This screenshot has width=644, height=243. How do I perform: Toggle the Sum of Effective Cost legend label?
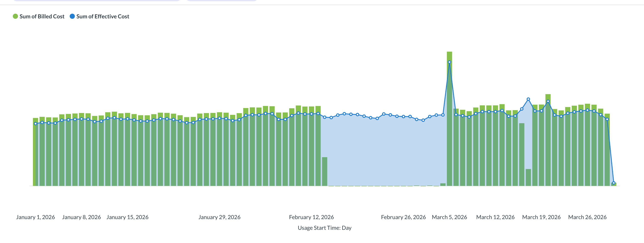(x=103, y=16)
